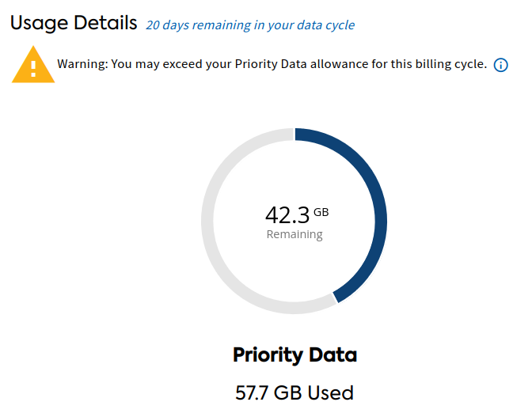Click the Remaining label inside the ring
This screenshot has height=417, width=532.
click(294, 234)
